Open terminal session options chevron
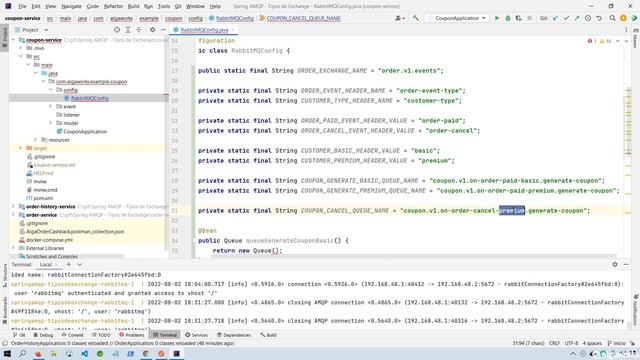The image size is (640, 360). pos(79,264)
